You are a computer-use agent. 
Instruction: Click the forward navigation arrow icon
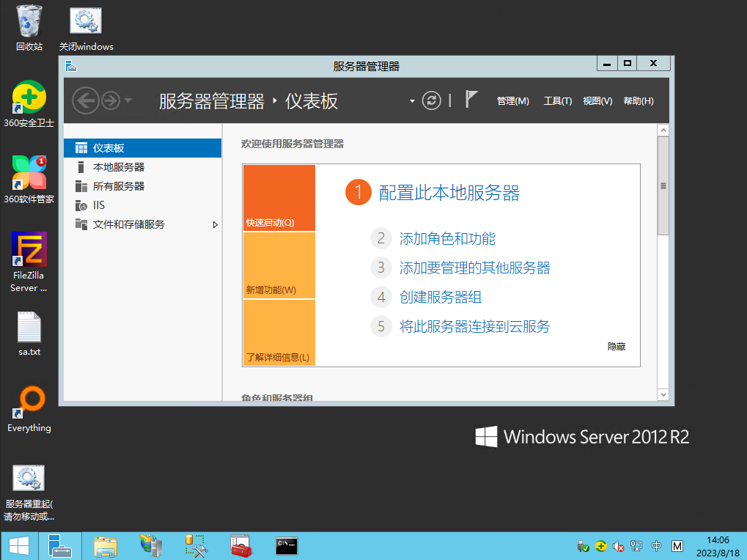click(x=111, y=100)
